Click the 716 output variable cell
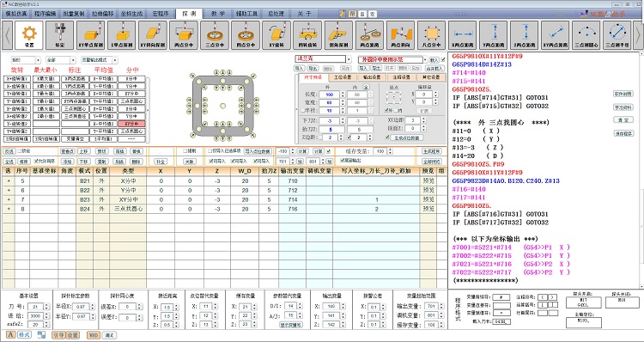This screenshot has width=644, height=342. pos(293,209)
